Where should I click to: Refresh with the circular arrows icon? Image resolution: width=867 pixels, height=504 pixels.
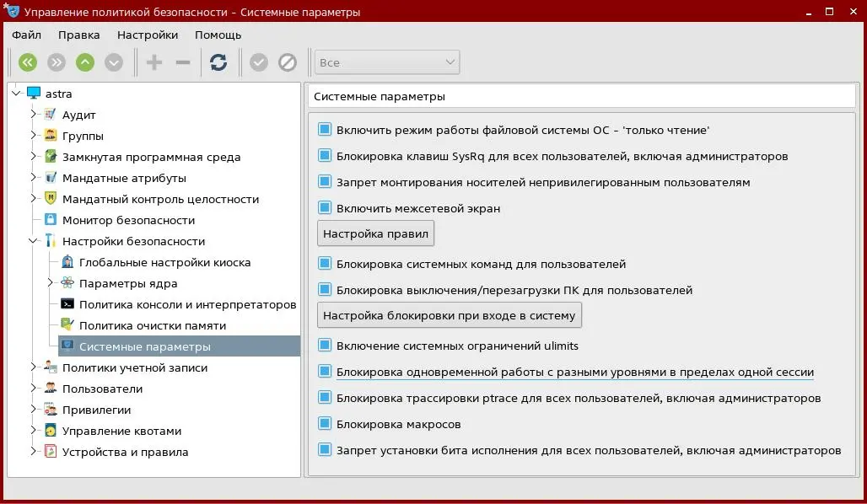tap(218, 62)
